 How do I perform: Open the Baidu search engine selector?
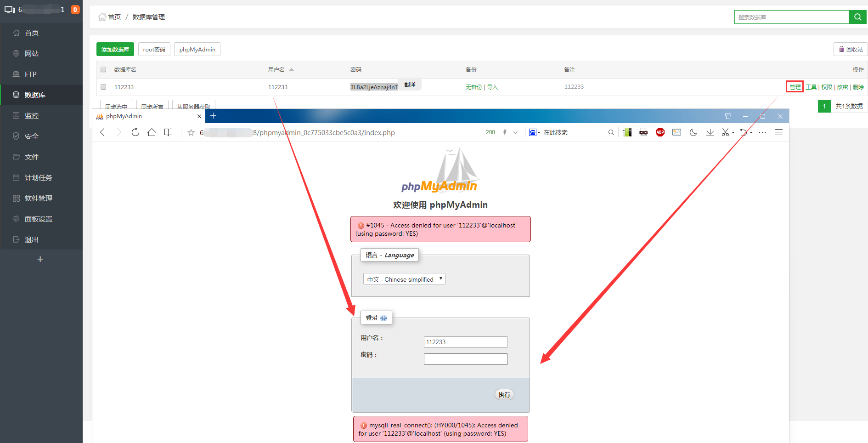(x=534, y=132)
